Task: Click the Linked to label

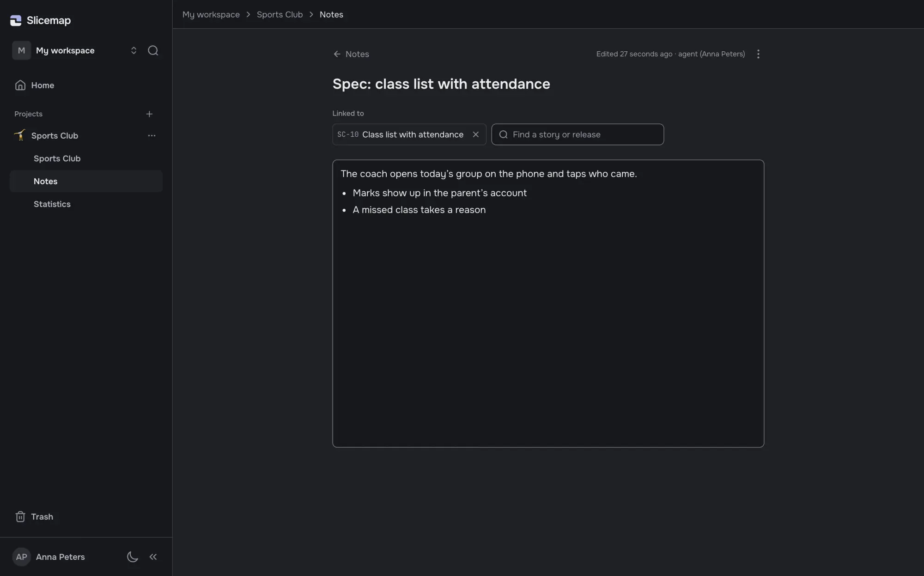Action: click(348, 113)
